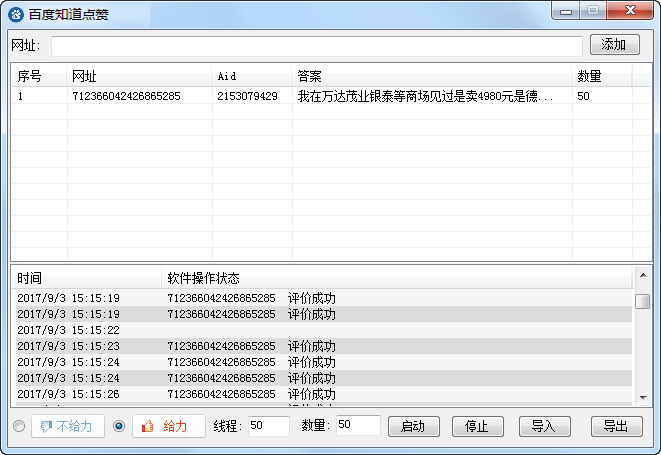The width and height of the screenshot is (661, 455).
Task: Click the 答案 column header
Action: [x=432, y=76]
